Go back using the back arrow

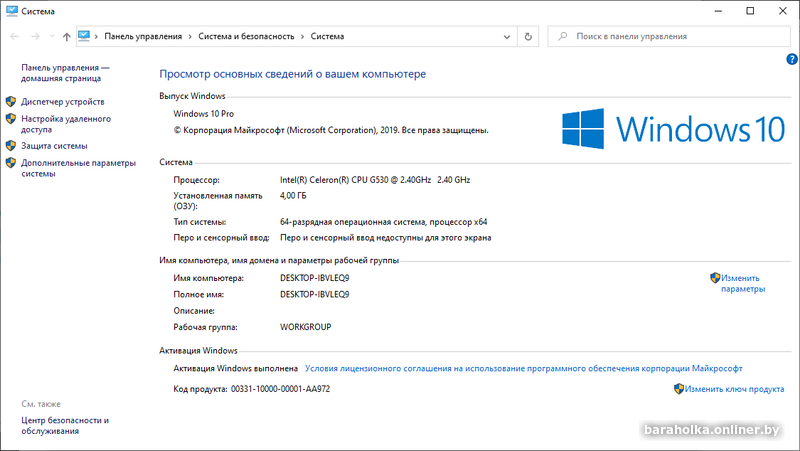14,36
